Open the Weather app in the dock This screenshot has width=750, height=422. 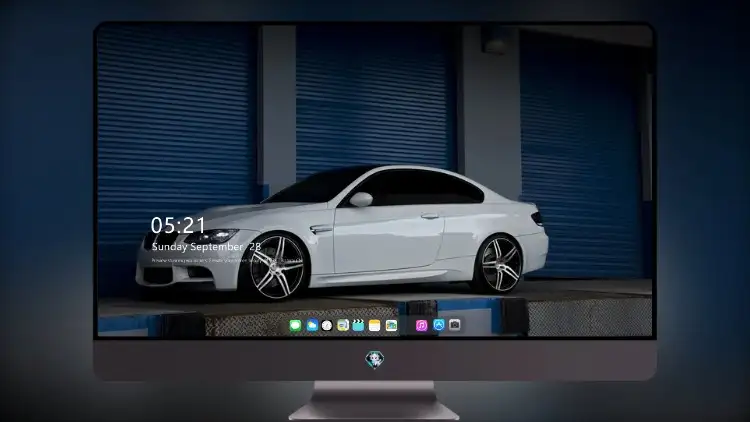312,326
